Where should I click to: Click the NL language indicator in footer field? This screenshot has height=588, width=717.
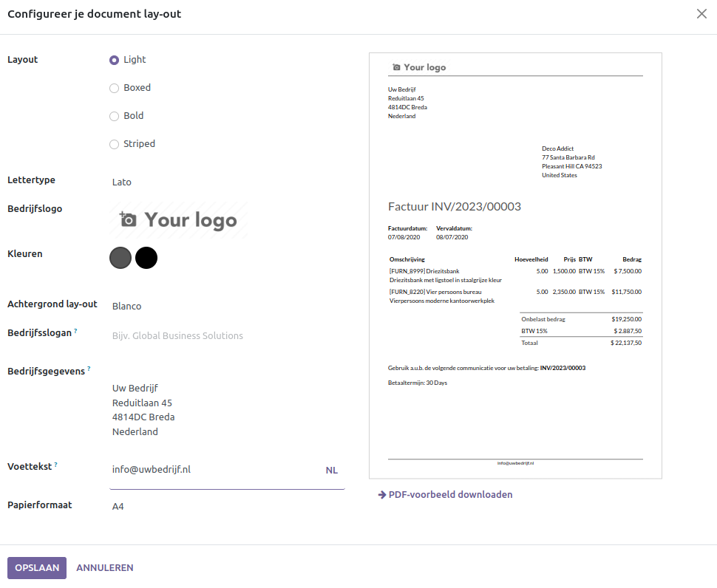coord(332,470)
